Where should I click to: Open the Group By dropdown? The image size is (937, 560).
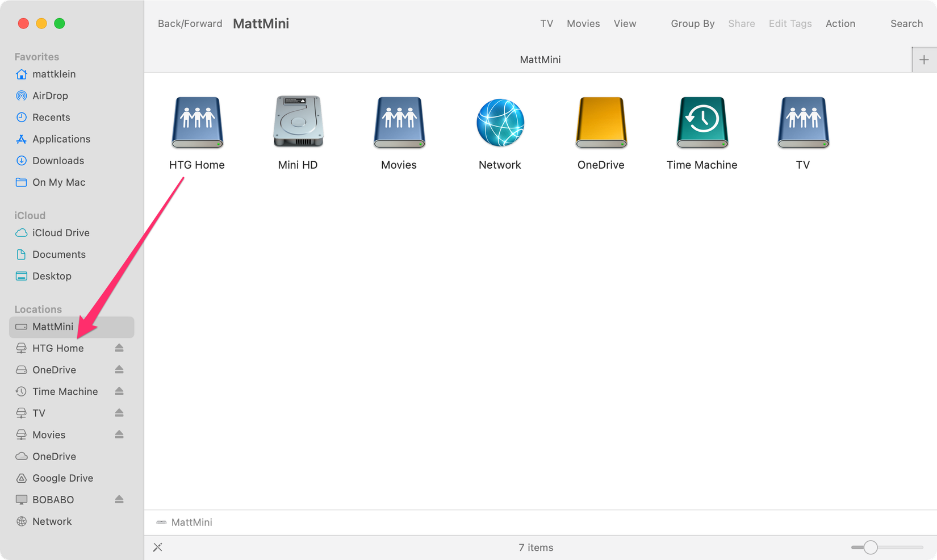[x=692, y=23]
